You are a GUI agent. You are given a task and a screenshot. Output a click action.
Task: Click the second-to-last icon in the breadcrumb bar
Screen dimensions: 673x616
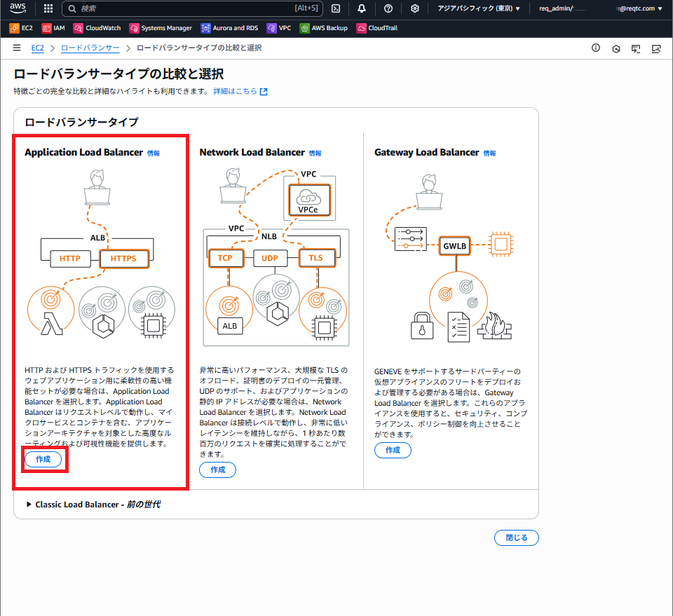click(636, 49)
